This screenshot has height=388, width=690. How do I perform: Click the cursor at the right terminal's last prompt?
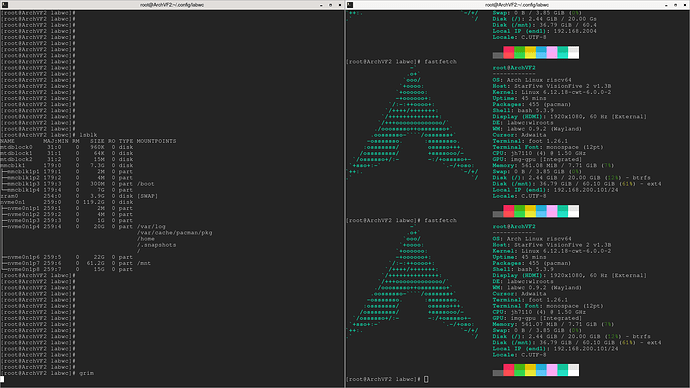(426, 379)
